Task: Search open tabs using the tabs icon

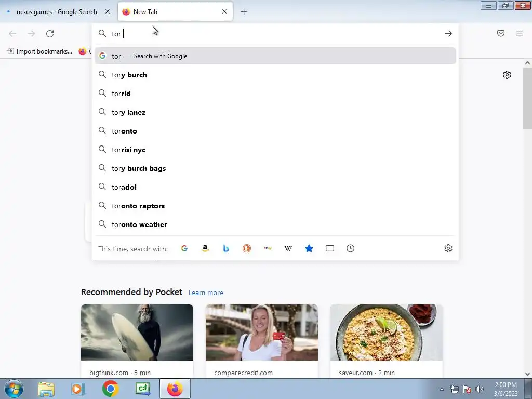Action: [330, 248]
